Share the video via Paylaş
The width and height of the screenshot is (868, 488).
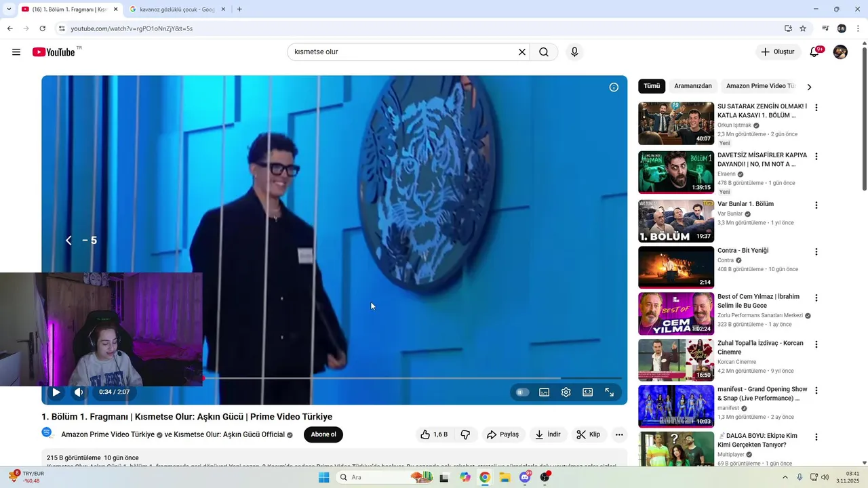point(503,434)
